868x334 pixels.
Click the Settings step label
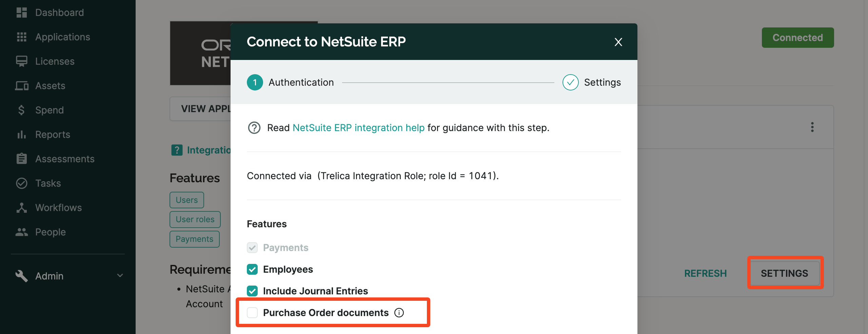[602, 82]
